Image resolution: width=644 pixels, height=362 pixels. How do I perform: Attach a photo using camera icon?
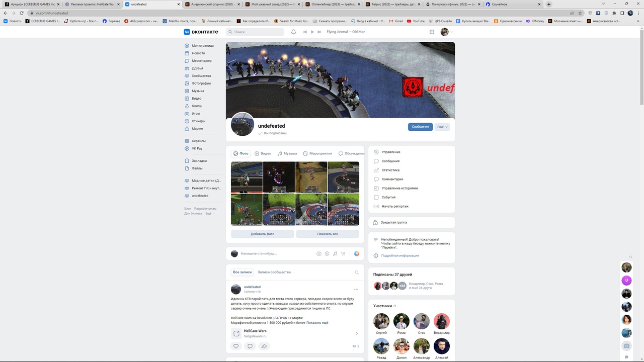(x=319, y=254)
